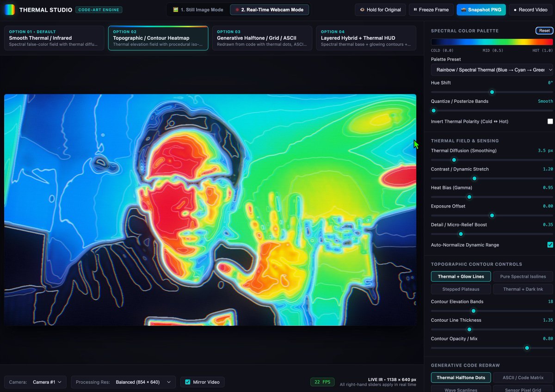Click the Contour Line Thickness value 1.35
This screenshot has width=555, height=392.
(548, 320)
